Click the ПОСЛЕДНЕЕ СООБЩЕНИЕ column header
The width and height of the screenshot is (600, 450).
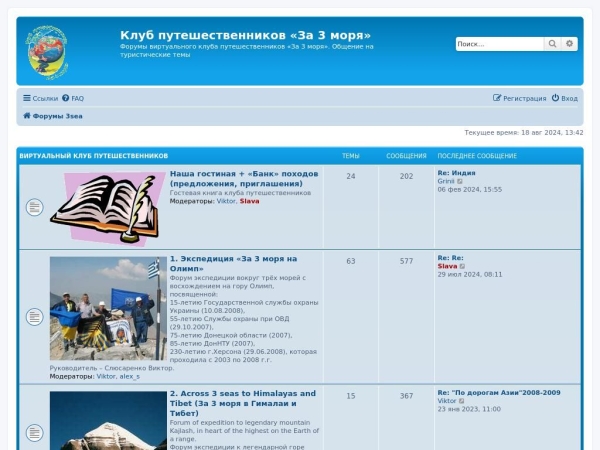click(477, 156)
